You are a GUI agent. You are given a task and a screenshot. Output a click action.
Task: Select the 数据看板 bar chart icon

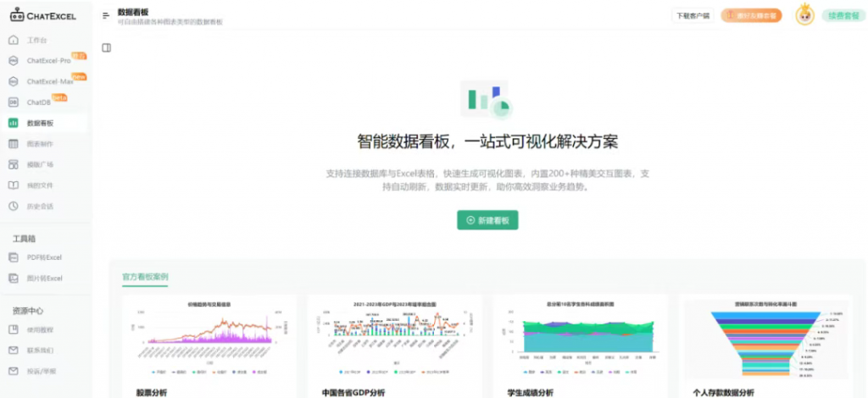13,123
